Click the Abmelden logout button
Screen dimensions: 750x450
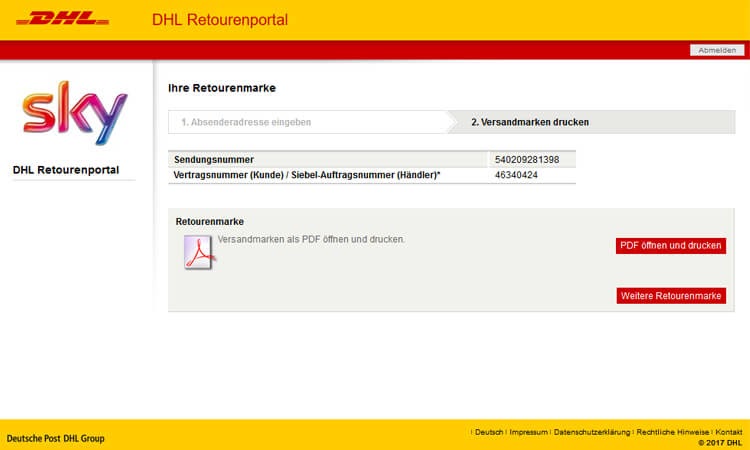tap(717, 50)
